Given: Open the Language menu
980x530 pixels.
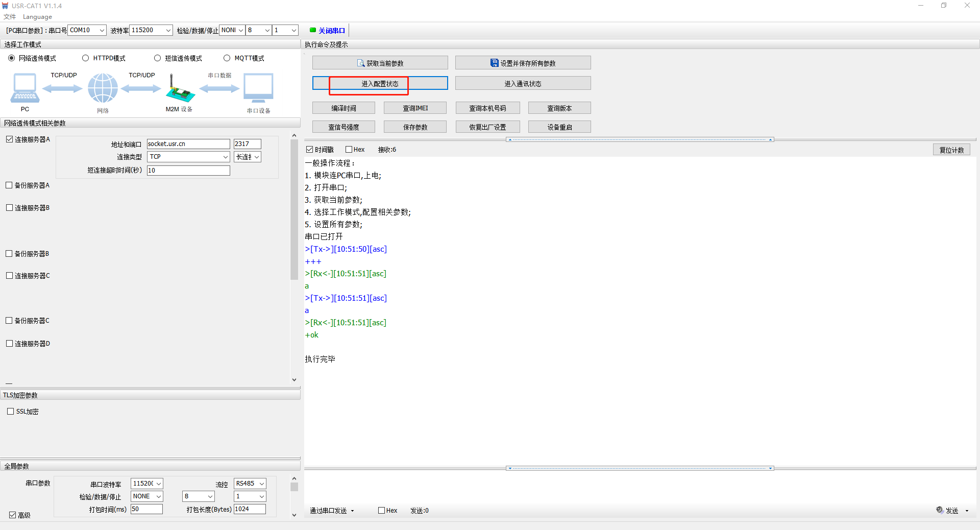Looking at the screenshot, I should (37, 17).
